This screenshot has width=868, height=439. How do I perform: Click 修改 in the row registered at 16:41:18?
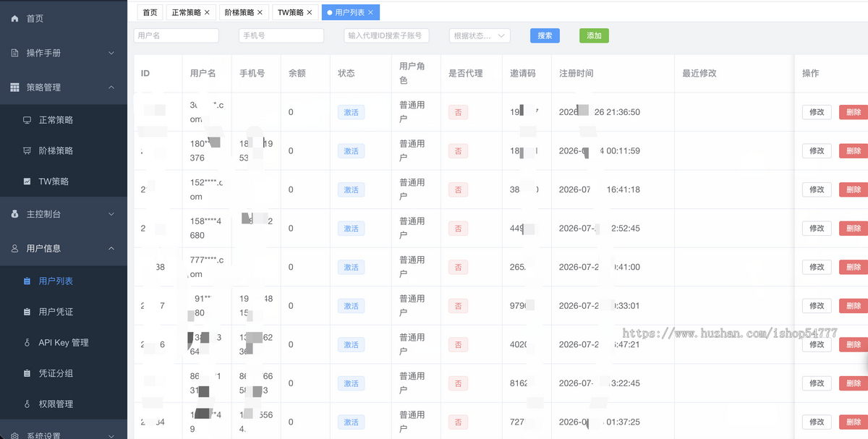click(817, 189)
